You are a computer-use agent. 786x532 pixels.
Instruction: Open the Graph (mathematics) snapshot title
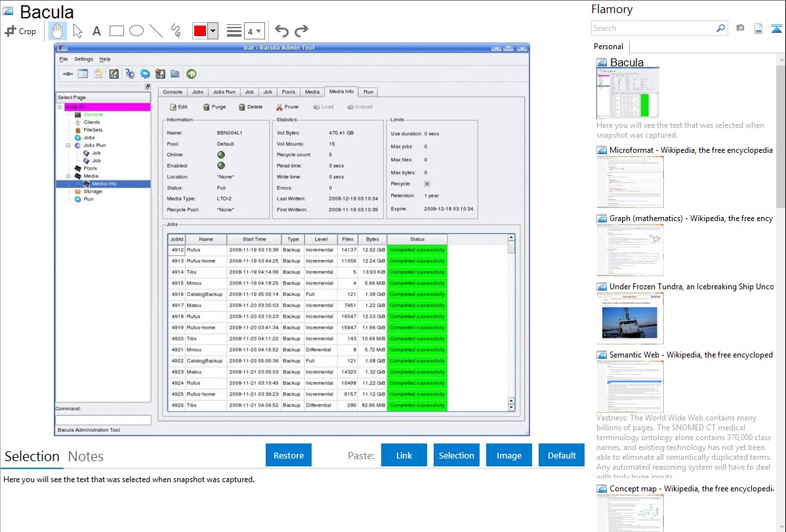(691, 218)
